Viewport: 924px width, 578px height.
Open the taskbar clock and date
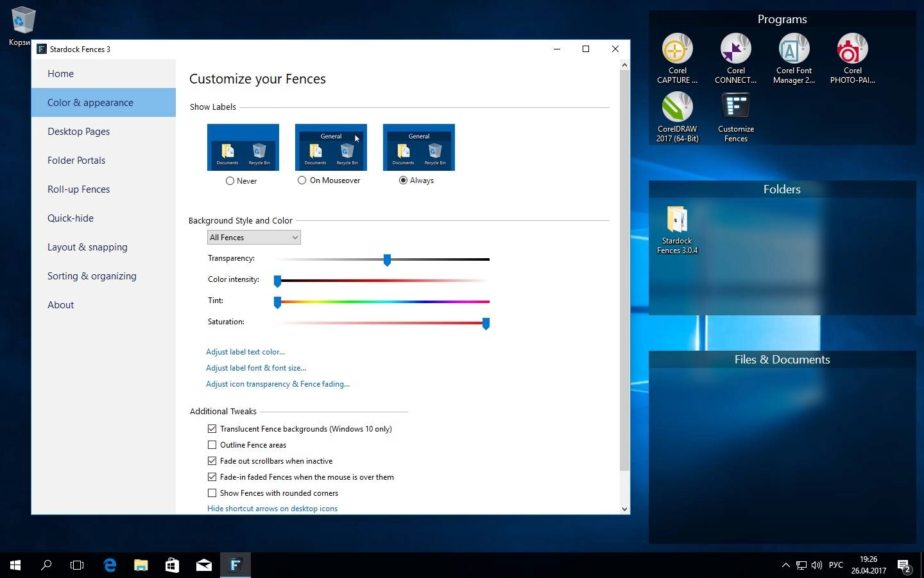(x=869, y=565)
